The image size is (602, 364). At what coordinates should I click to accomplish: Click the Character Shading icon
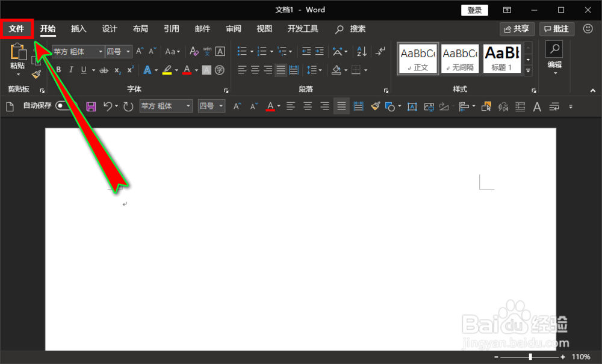click(x=206, y=70)
